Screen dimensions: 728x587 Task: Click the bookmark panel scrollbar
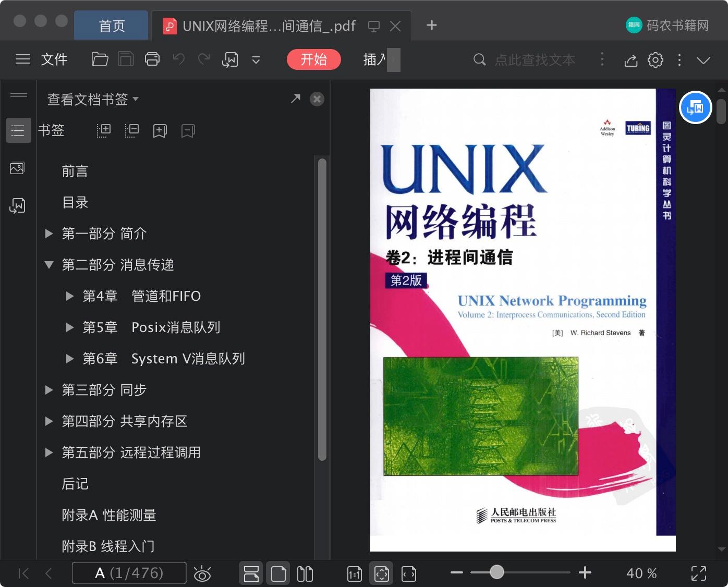pyautogui.click(x=322, y=309)
